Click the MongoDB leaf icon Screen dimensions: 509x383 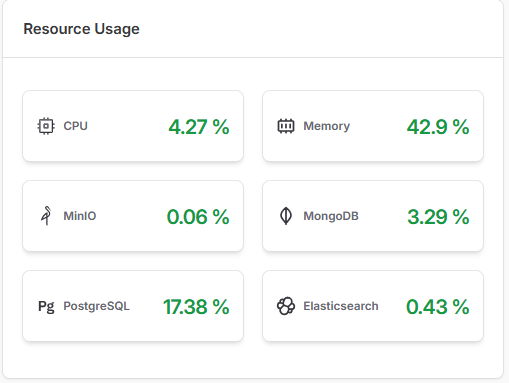pos(286,216)
